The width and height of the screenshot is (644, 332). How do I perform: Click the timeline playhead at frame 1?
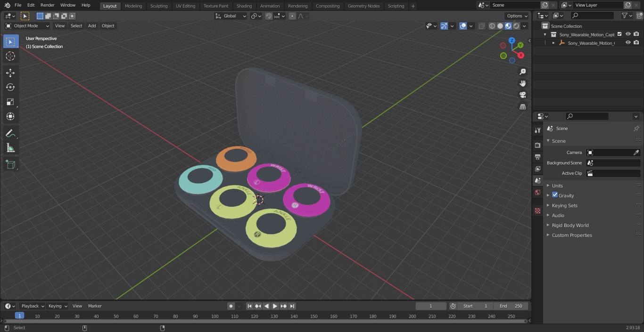(x=19, y=316)
